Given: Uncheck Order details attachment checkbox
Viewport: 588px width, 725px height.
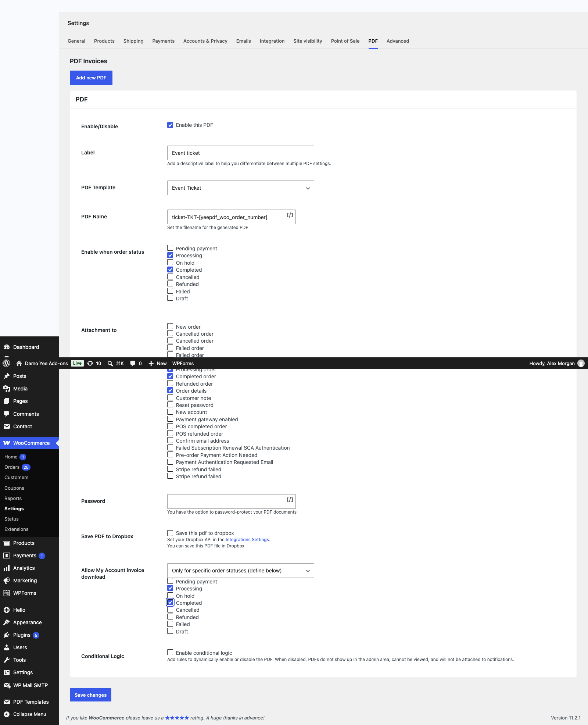Looking at the screenshot, I should (x=170, y=390).
